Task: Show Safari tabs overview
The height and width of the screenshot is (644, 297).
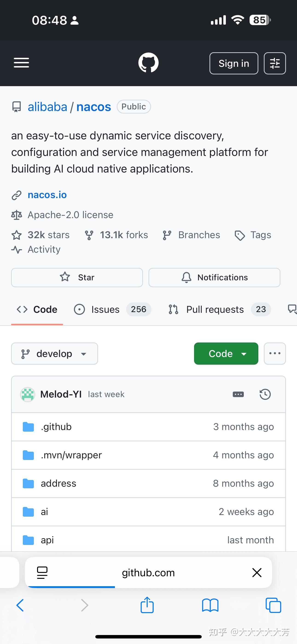Action: click(x=273, y=605)
